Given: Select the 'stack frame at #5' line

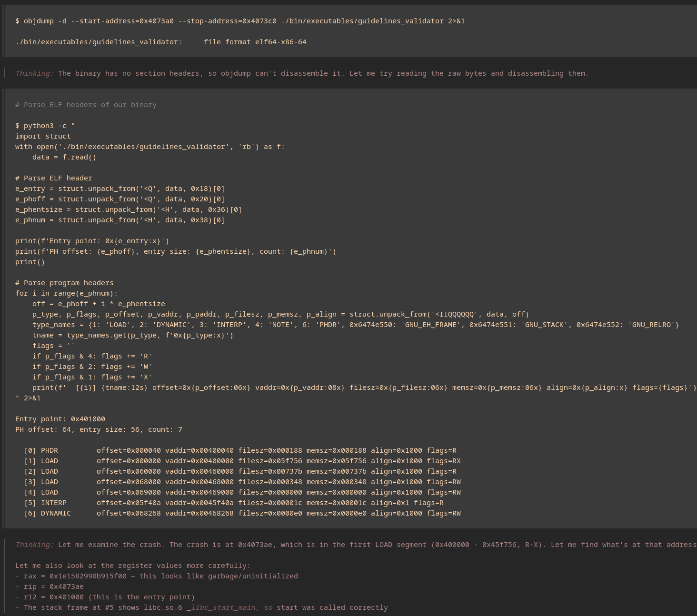Looking at the screenshot, I should [x=201, y=607].
